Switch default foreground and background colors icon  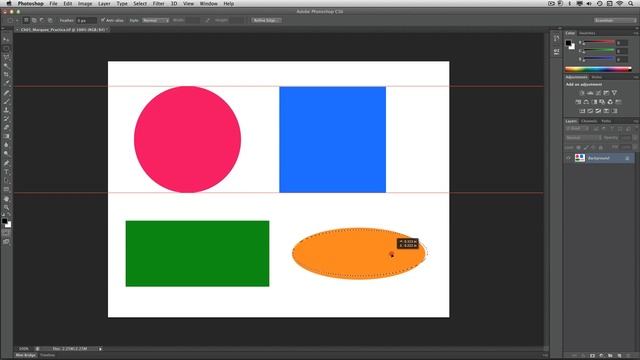4,215
